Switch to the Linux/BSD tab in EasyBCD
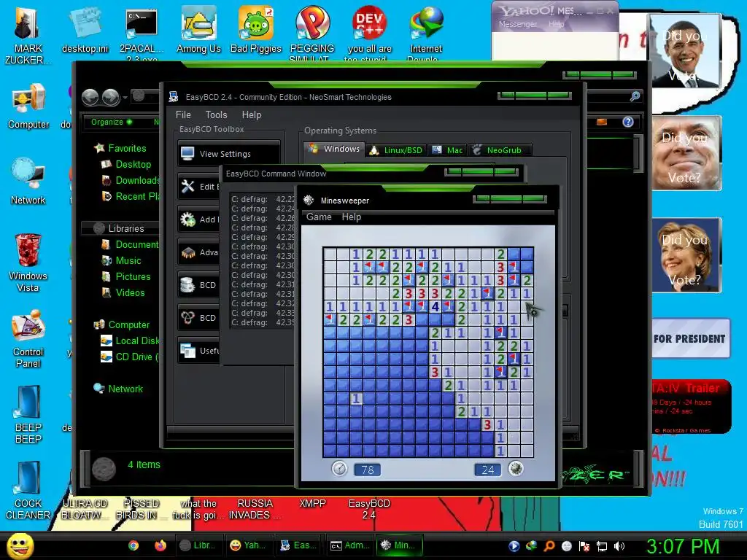The width and height of the screenshot is (747, 560). coord(396,150)
